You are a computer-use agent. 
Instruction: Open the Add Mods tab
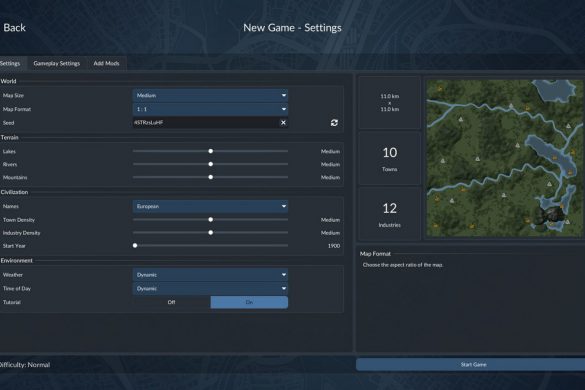pyautogui.click(x=106, y=63)
